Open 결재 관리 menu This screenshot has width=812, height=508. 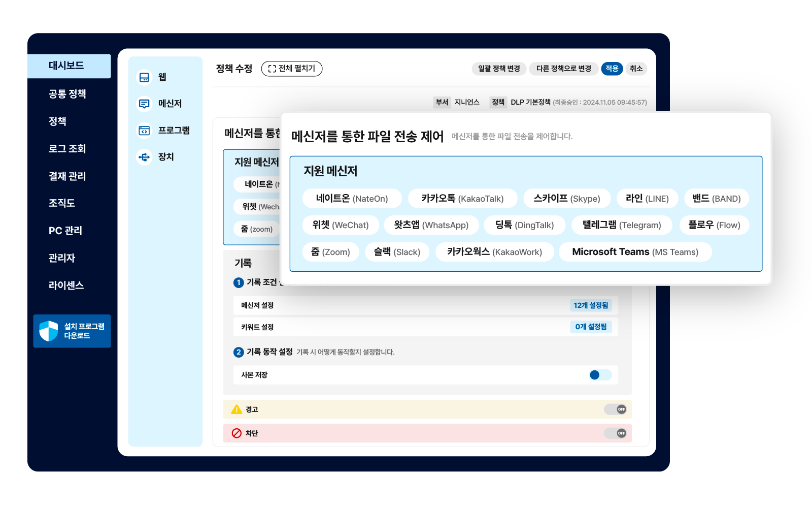tap(67, 176)
